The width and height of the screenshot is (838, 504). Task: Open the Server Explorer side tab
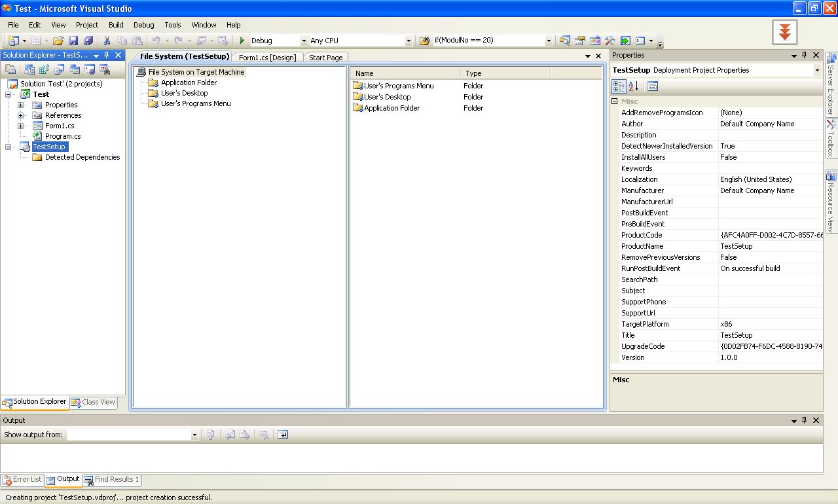[x=831, y=84]
